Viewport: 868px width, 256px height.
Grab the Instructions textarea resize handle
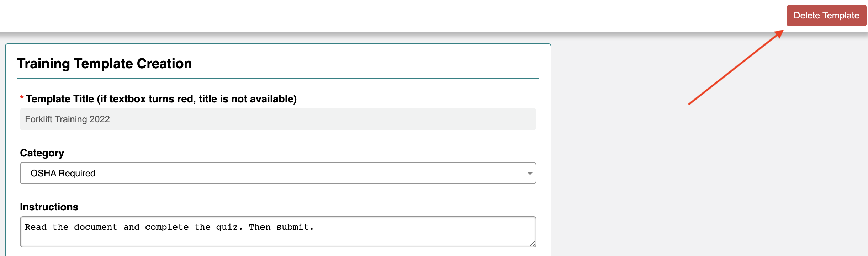pos(533,244)
